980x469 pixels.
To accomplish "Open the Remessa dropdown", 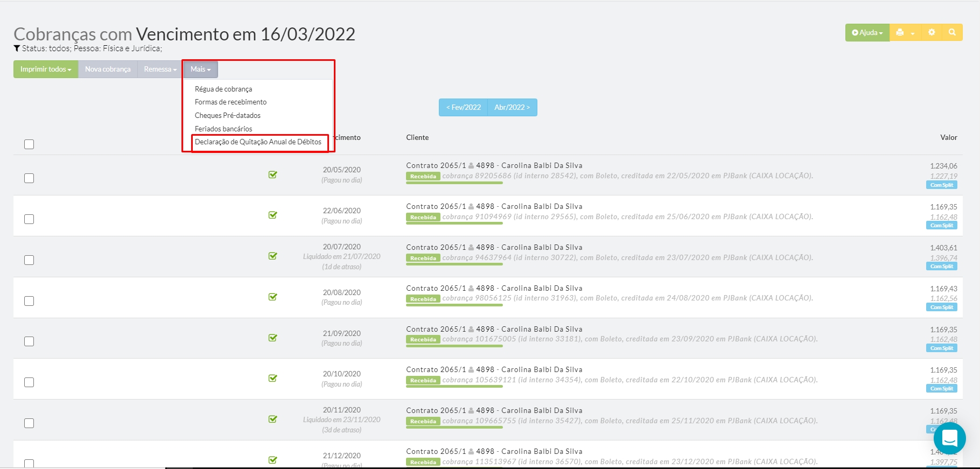I will (160, 69).
